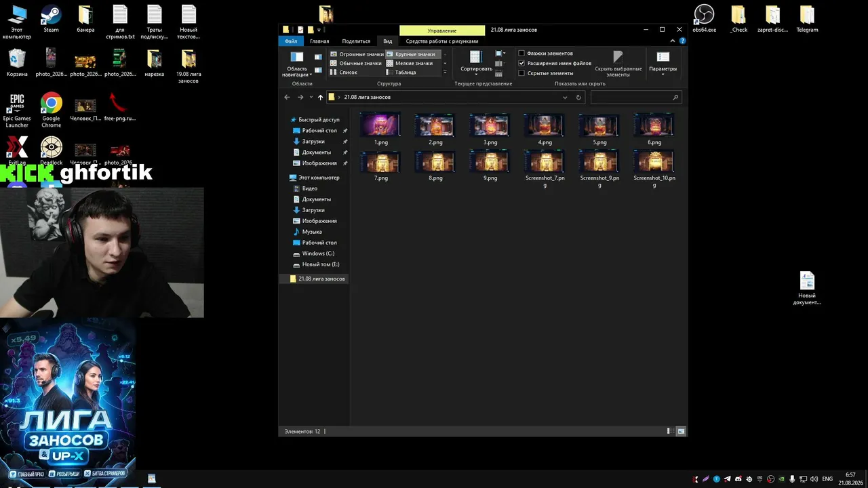Open the Параметры folder options
Image resolution: width=868 pixels, height=488 pixels.
663,63
